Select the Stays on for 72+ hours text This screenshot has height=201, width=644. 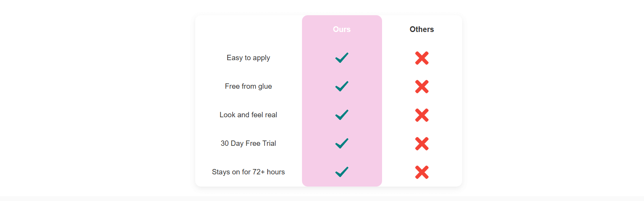248,172
